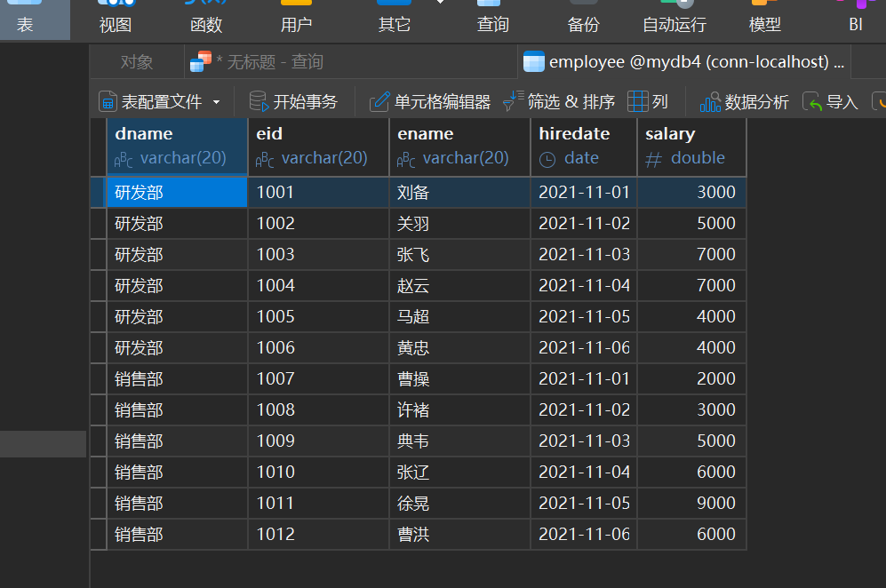Open the 自动运行 (Automation) toolbar item

tap(674, 20)
